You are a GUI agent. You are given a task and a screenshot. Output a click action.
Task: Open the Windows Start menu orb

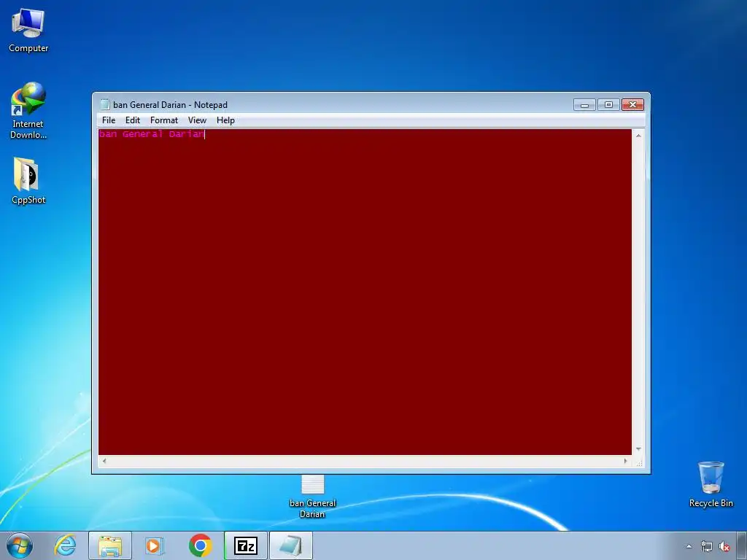point(20,545)
